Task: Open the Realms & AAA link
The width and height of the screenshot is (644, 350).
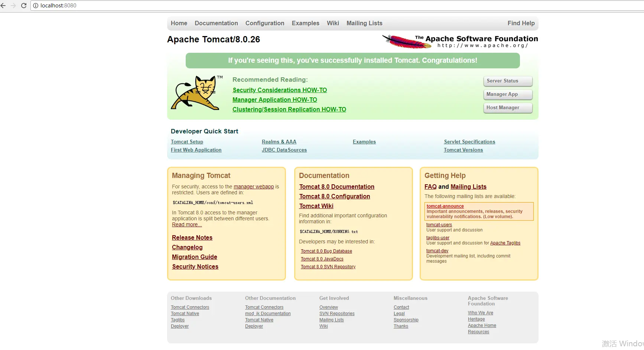Action: click(x=279, y=142)
